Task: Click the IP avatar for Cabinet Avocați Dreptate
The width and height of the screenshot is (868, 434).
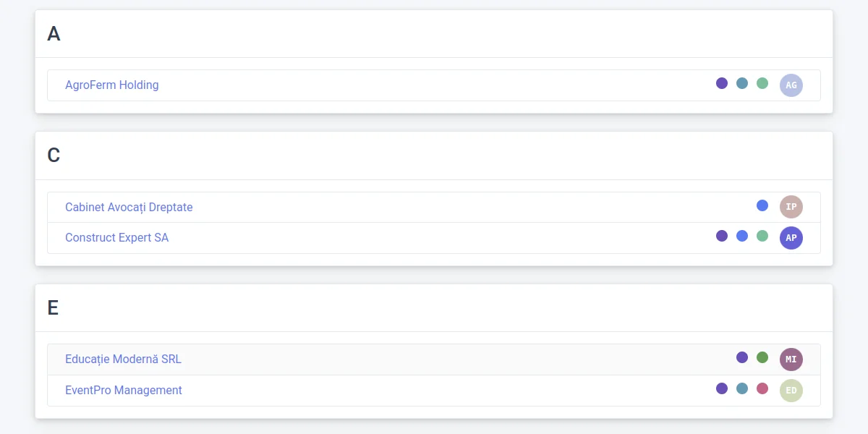Action: coord(791,206)
